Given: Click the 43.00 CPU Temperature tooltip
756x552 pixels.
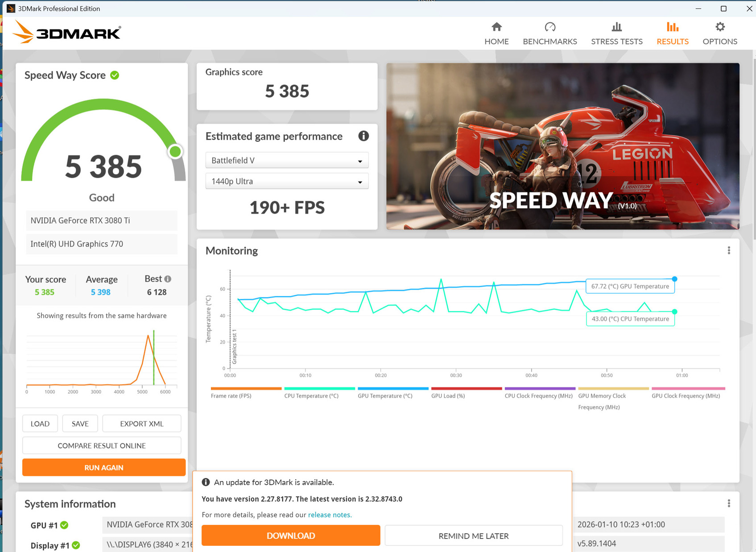Looking at the screenshot, I should coord(630,319).
